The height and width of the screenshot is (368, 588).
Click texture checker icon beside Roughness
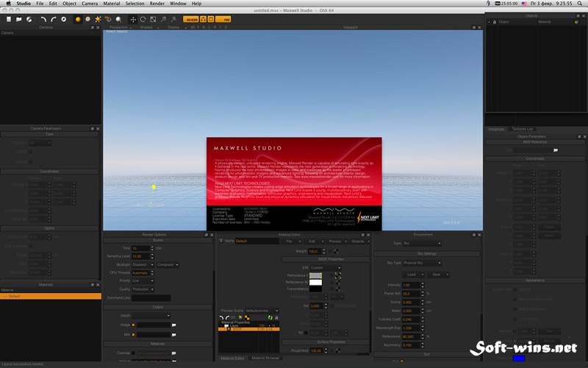pyautogui.click(x=338, y=351)
